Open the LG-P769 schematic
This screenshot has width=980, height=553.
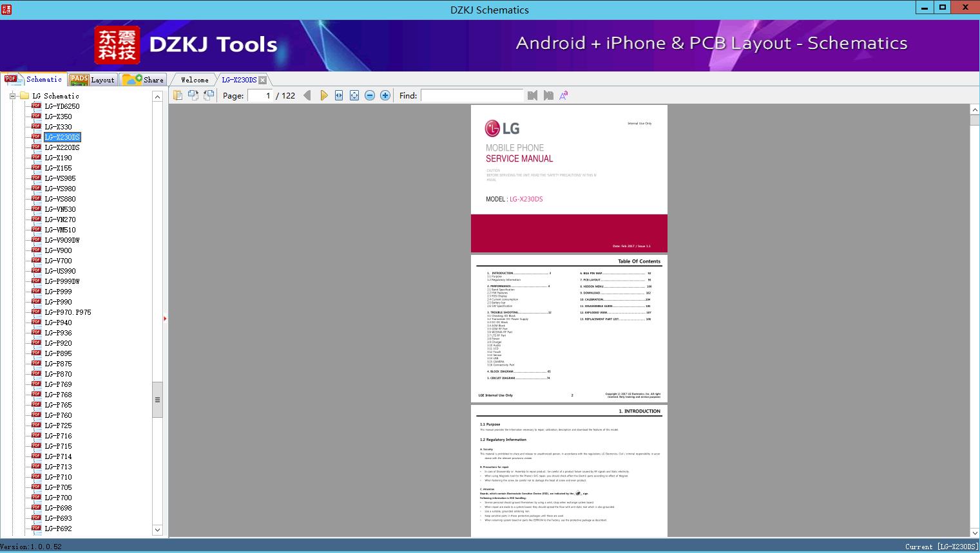58,384
